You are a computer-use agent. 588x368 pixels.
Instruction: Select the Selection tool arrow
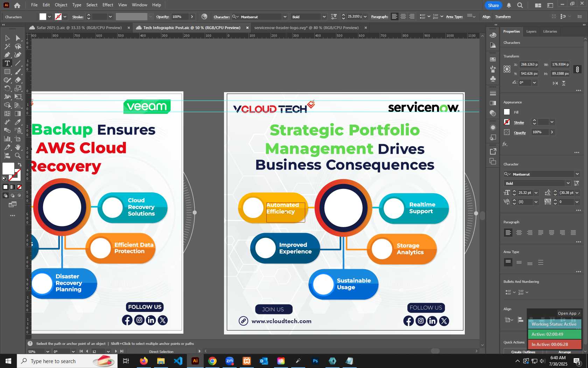pyautogui.click(x=7, y=38)
